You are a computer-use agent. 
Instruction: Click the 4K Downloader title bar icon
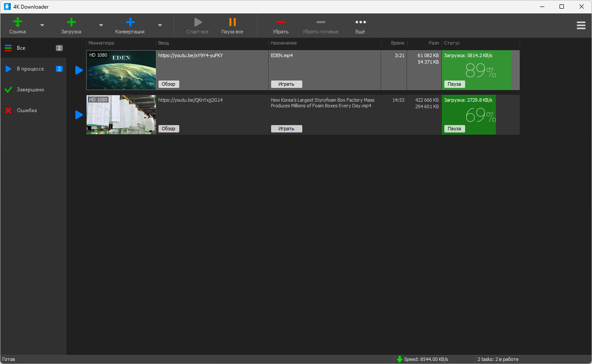(x=7, y=6)
